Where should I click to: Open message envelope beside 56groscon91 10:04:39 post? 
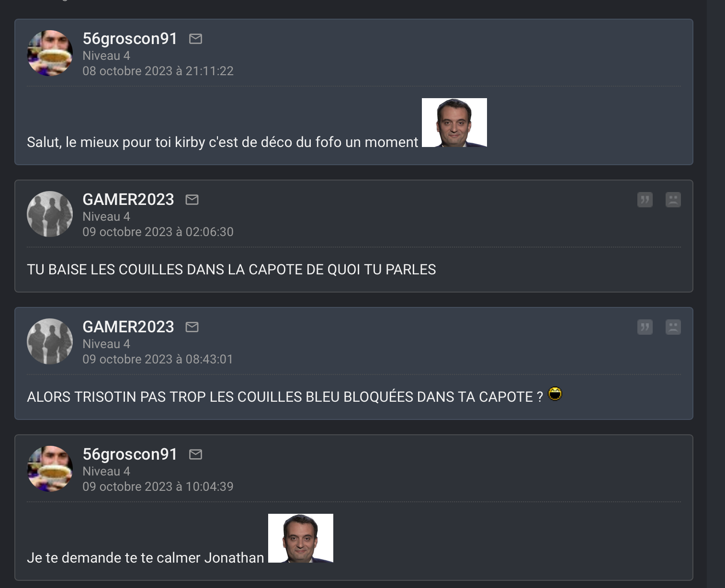[195, 454]
